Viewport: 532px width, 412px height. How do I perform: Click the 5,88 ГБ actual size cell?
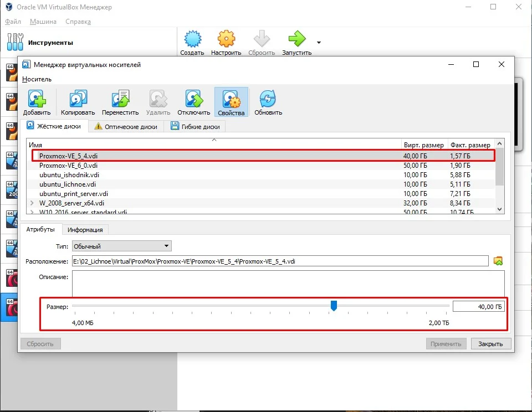tap(460, 174)
